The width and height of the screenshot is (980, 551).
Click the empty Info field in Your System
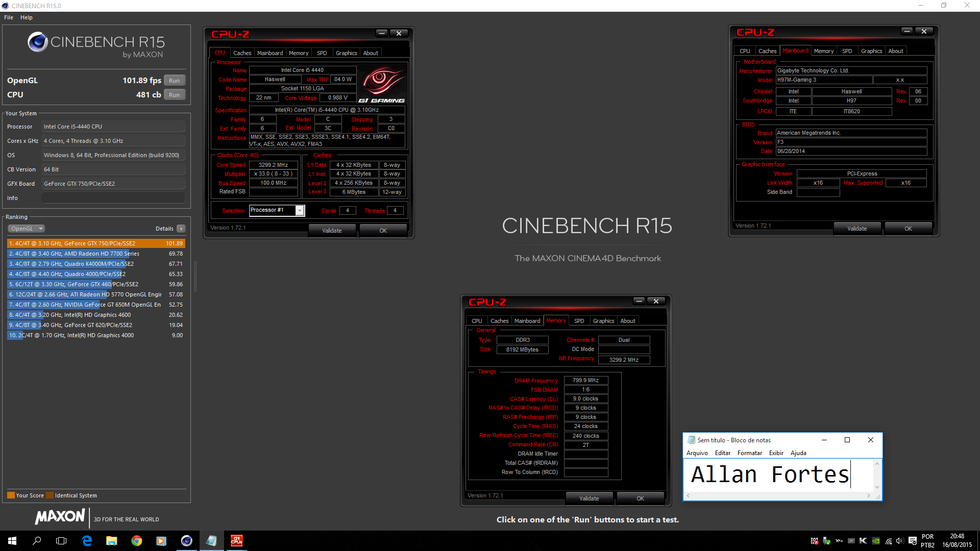(113, 198)
